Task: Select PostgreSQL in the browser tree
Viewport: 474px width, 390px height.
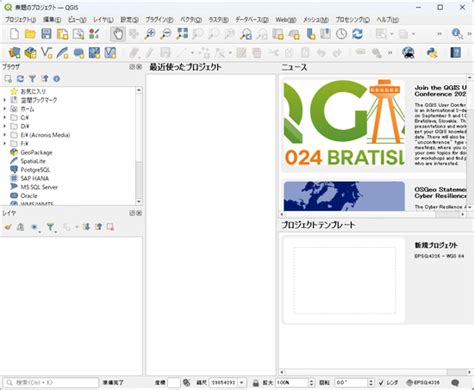Action: 35,170
